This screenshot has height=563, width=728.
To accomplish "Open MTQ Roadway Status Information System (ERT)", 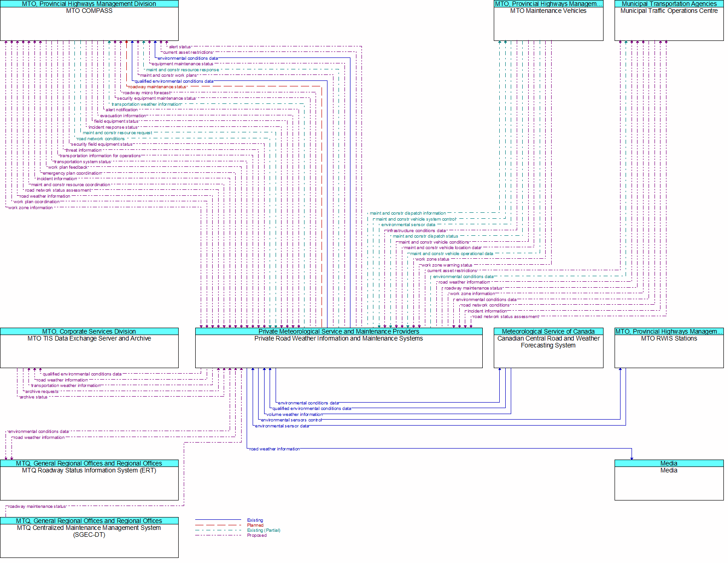I will tap(89, 480).
